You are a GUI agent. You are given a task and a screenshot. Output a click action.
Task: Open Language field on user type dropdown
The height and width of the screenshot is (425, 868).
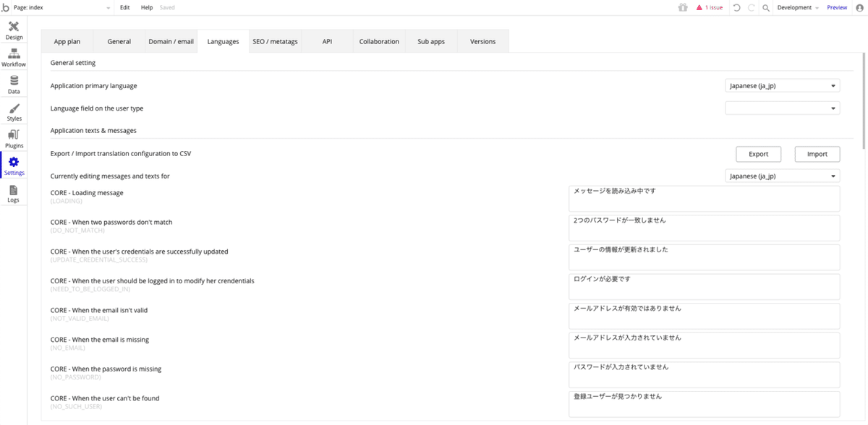pyautogui.click(x=783, y=108)
